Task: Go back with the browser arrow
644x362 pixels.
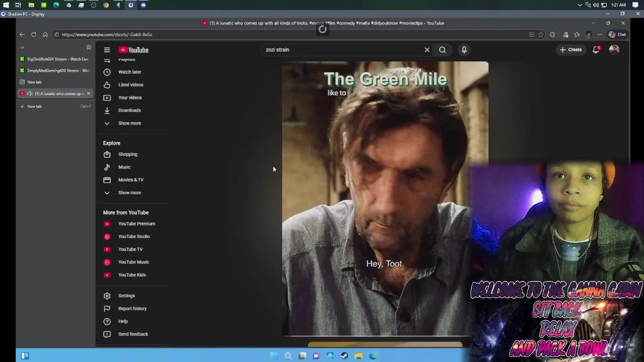Action: pos(22,35)
